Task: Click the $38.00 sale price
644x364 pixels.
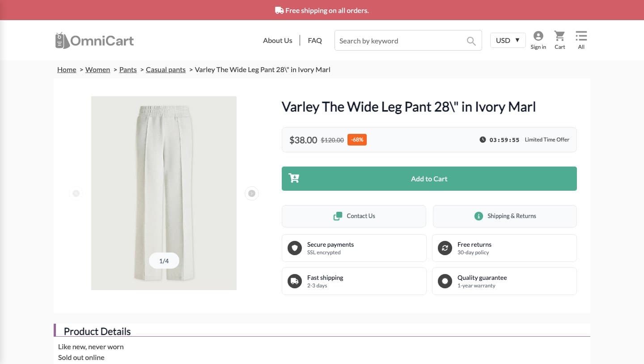Action: [303, 140]
